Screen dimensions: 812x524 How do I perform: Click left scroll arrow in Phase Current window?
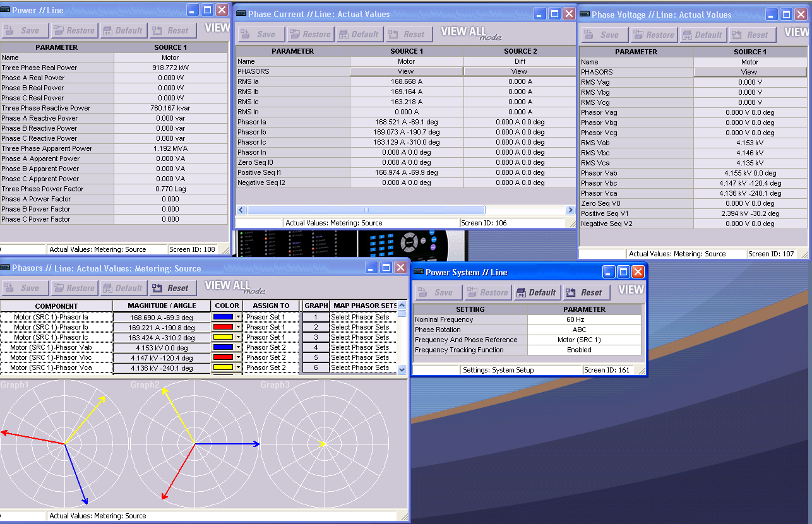(241, 210)
